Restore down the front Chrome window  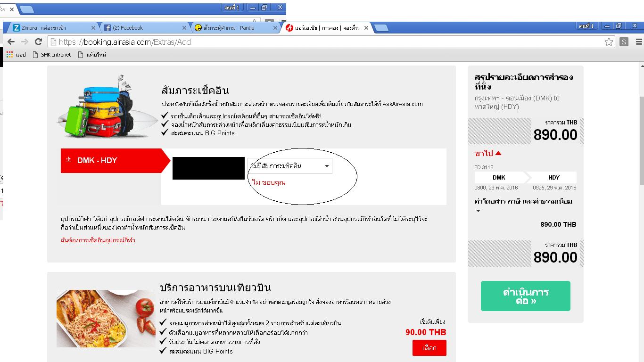click(x=619, y=26)
